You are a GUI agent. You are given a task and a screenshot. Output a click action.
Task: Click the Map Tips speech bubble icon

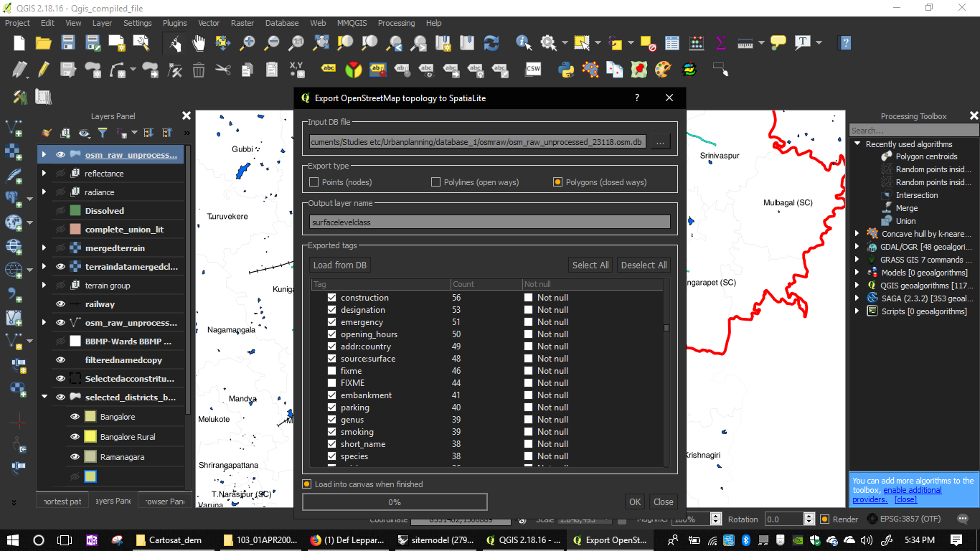tap(778, 43)
